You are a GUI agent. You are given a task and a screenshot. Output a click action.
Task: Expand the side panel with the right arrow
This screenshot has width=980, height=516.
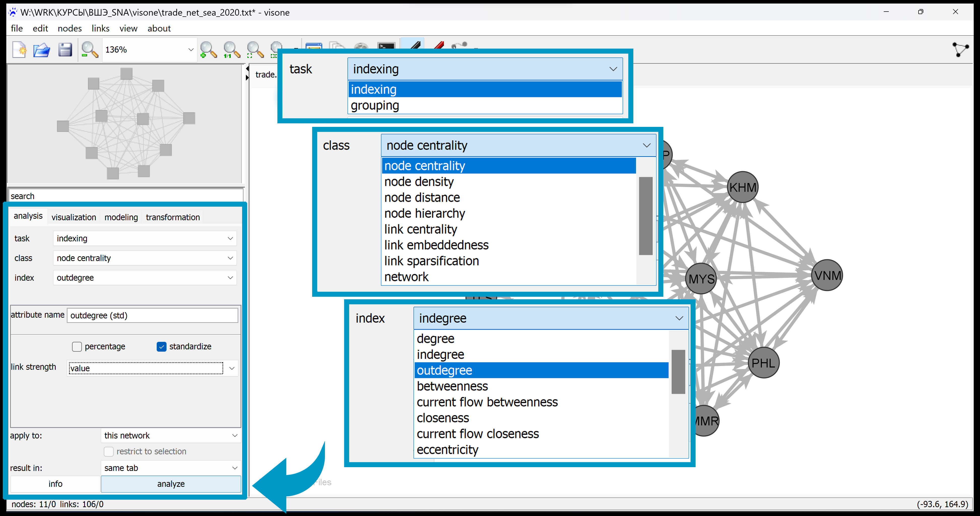[x=247, y=77]
